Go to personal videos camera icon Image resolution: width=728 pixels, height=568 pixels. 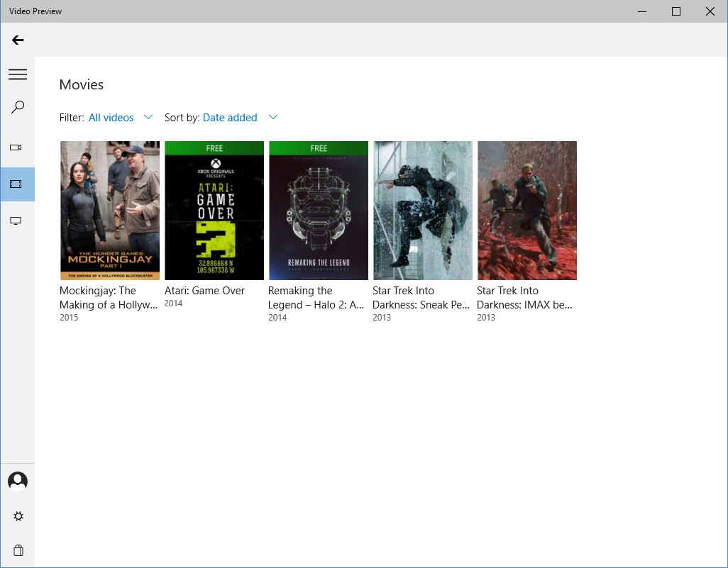(x=16, y=147)
